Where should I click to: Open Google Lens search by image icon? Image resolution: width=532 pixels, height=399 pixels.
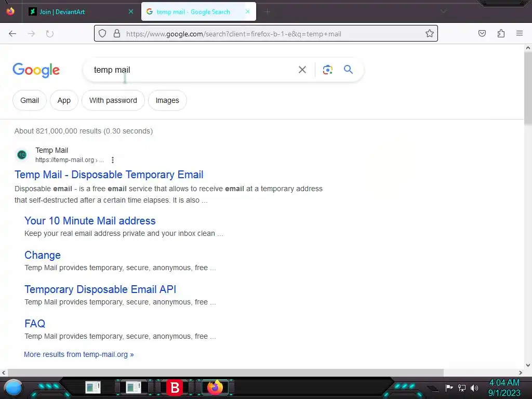(x=327, y=70)
